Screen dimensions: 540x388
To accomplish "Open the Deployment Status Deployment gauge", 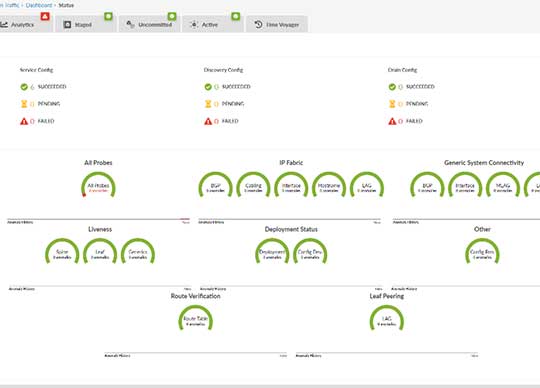I will (272, 252).
